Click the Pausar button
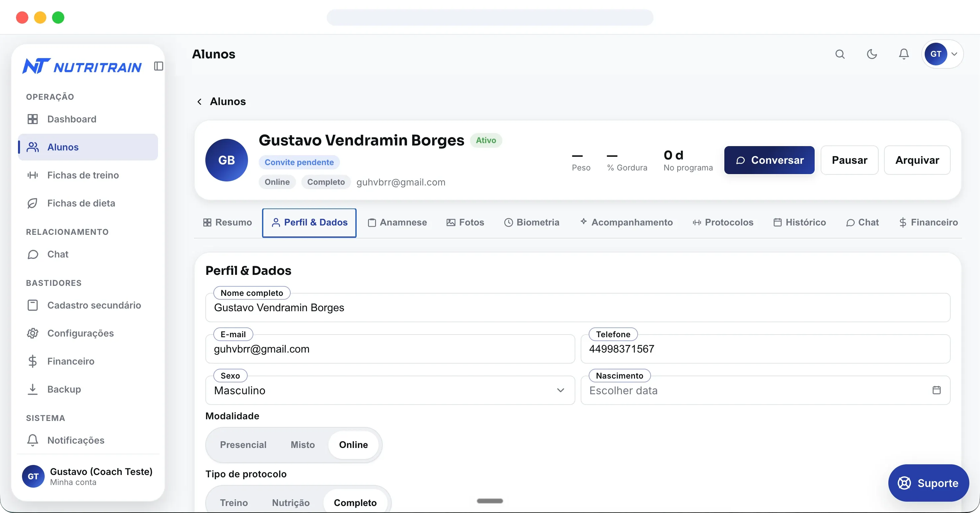Viewport: 980px width, 513px height. (x=850, y=160)
